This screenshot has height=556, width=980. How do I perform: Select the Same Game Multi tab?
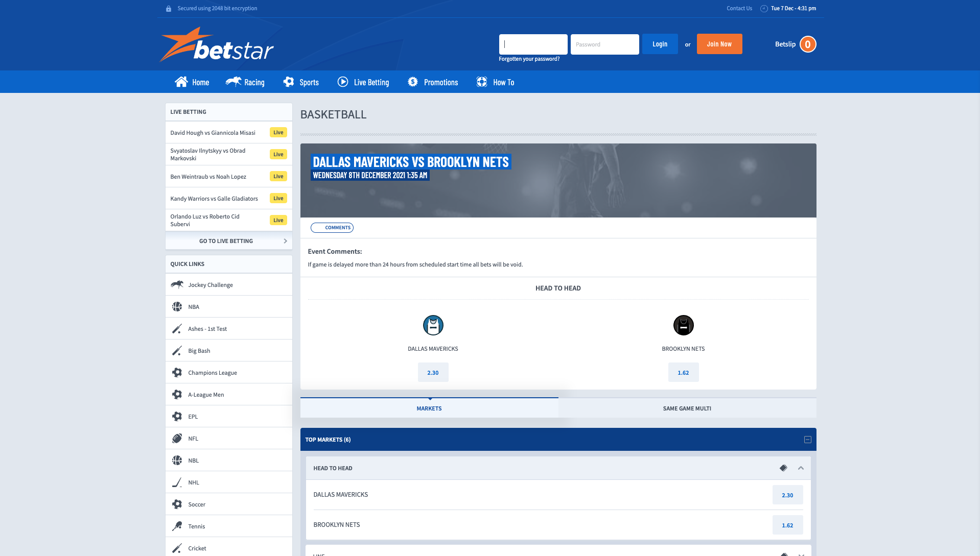click(x=687, y=408)
